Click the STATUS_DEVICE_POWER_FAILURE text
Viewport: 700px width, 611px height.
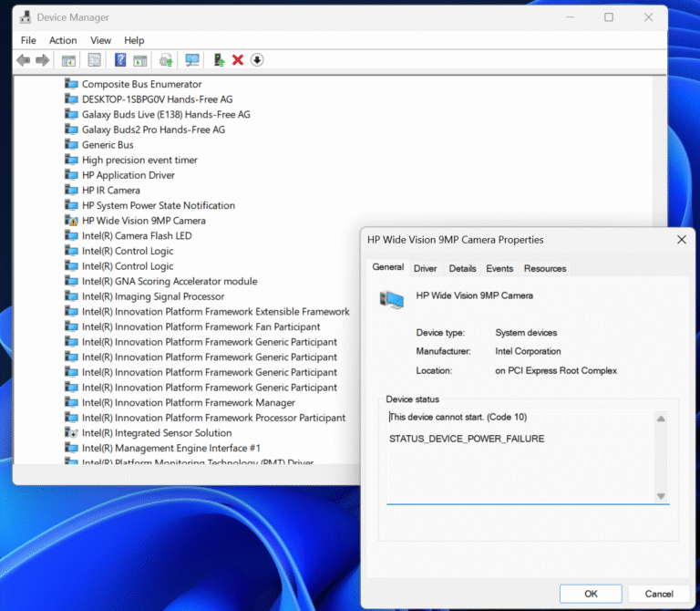click(467, 439)
